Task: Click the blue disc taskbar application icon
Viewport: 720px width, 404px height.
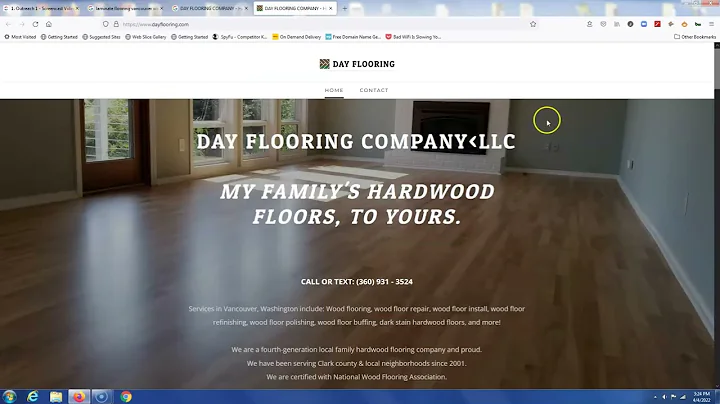Action: 102,396
